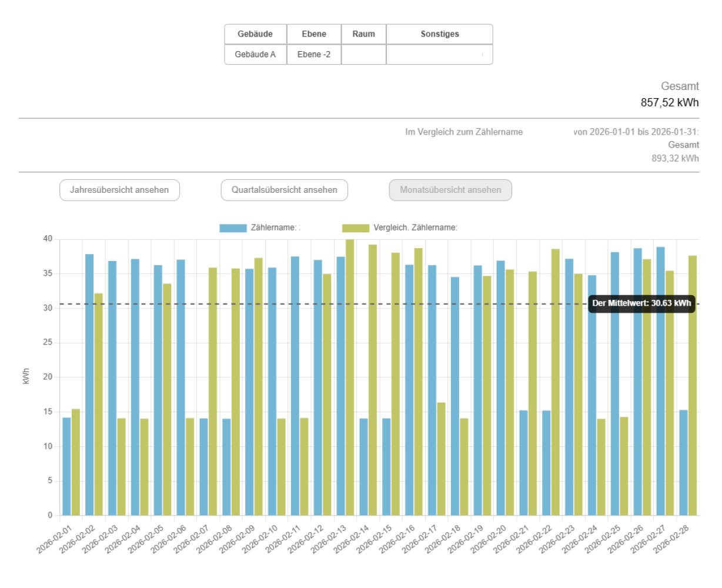Click the Ebene column header
This screenshot has height=588, width=722.
[314, 34]
